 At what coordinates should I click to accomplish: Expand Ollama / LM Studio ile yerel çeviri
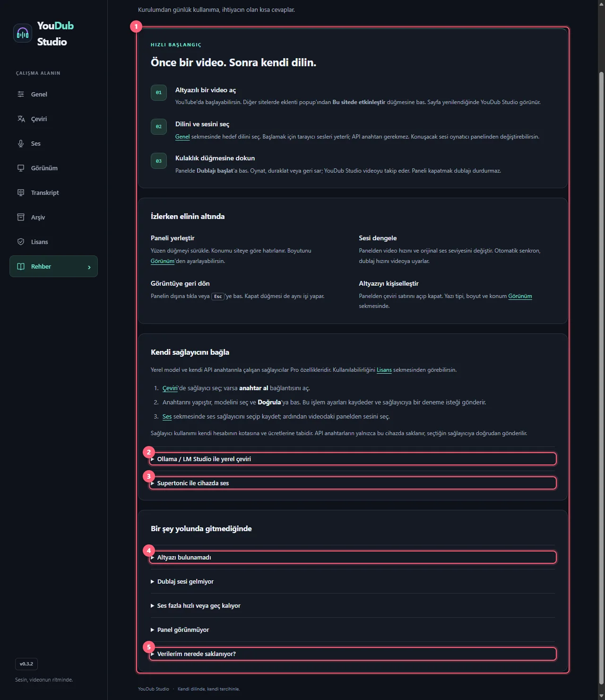point(353,459)
